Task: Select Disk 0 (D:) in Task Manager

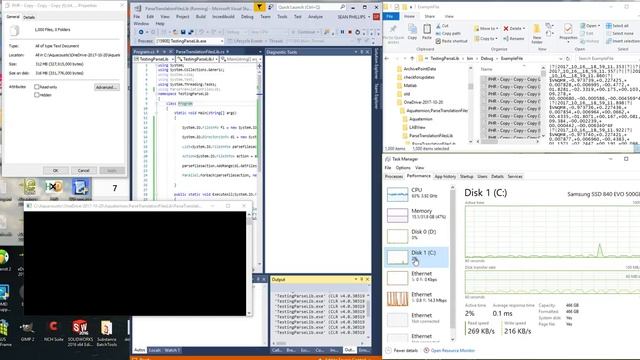Action: coord(416,235)
